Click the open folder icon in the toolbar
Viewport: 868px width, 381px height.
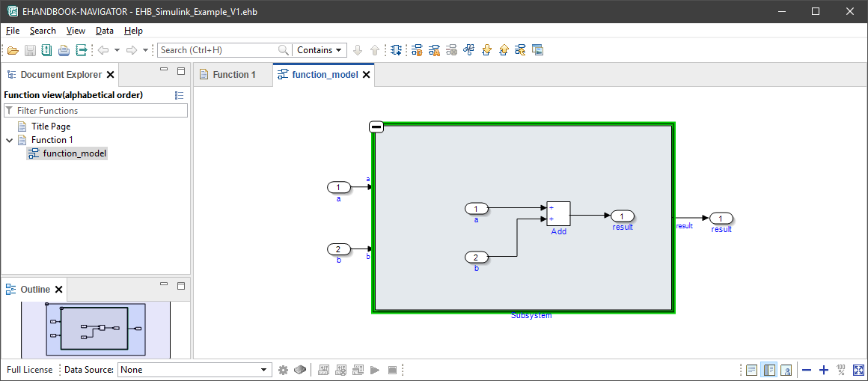[x=13, y=50]
